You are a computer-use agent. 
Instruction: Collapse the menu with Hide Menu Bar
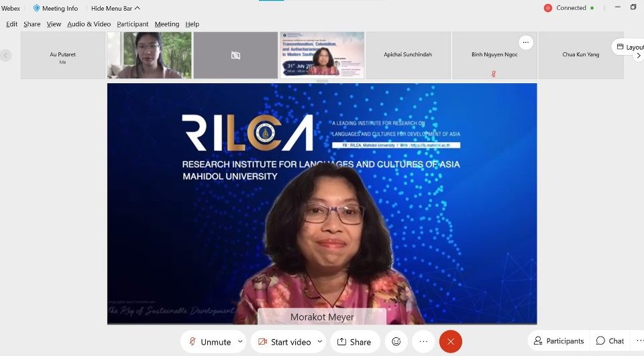(116, 8)
